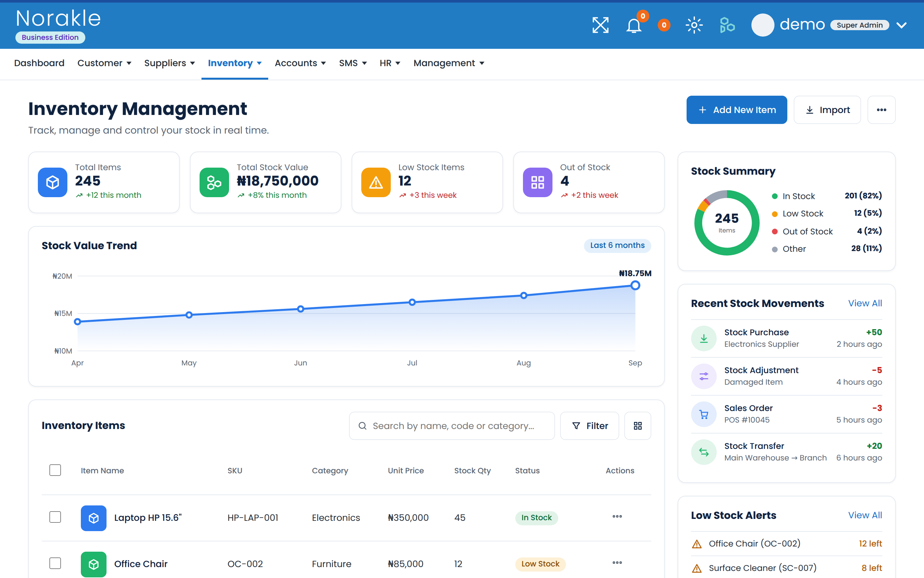Image resolution: width=924 pixels, height=578 pixels.
Task: Open actions menu for Office Chair row
Action: click(x=617, y=563)
